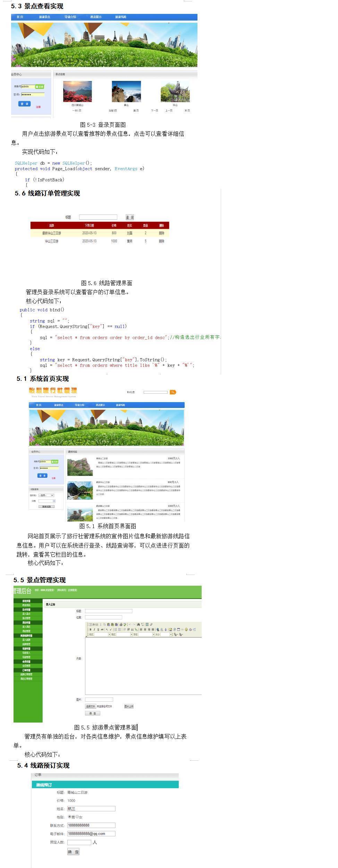Click 青城山二日游 route thumbnail on homepage
The height and width of the screenshot is (868, 338).
80,467
